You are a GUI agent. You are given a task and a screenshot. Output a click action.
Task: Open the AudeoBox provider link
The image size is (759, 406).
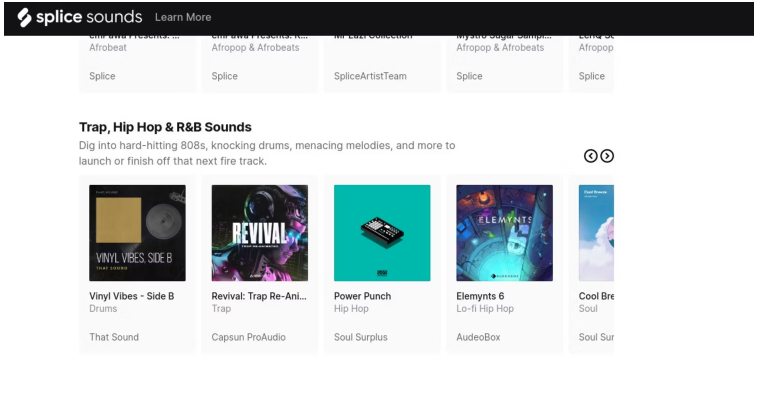[x=478, y=337]
